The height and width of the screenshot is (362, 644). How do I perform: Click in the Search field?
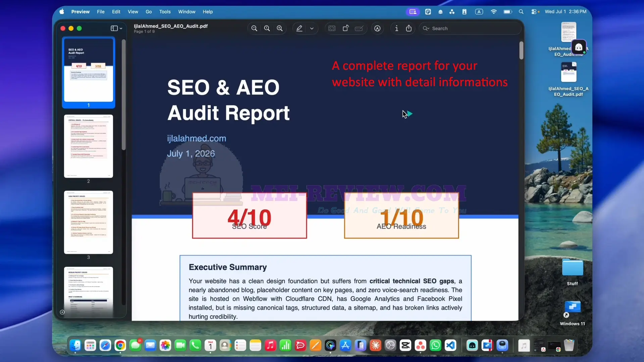click(470, 29)
